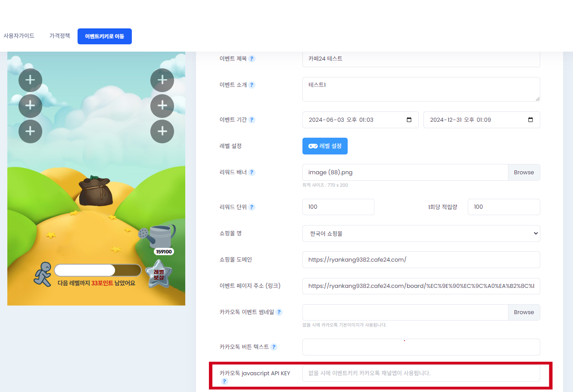This screenshot has height=392, width=573.
Task: Open the end date calendar picker
Action: pyautogui.click(x=530, y=120)
